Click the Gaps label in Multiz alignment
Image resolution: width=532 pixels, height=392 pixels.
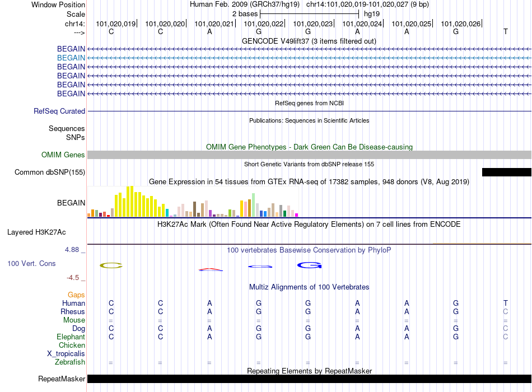point(76,295)
